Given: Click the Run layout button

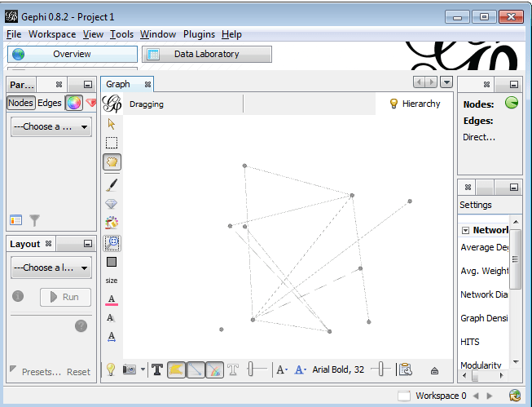Looking at the screenshot, I should point(65,297).
